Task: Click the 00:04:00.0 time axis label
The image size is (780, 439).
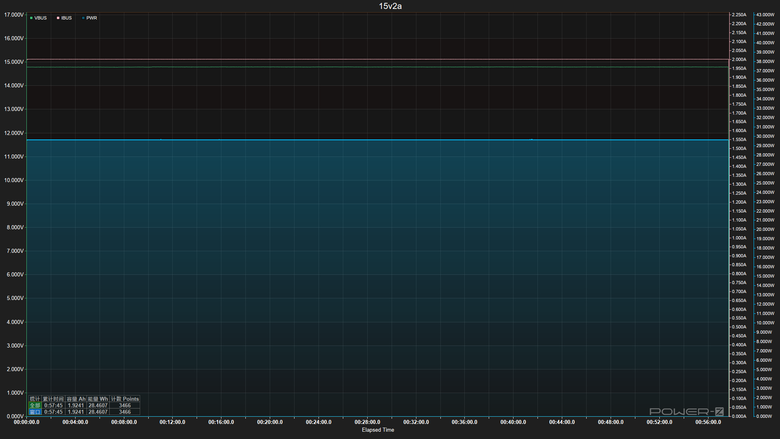Action: coord(75,422)
